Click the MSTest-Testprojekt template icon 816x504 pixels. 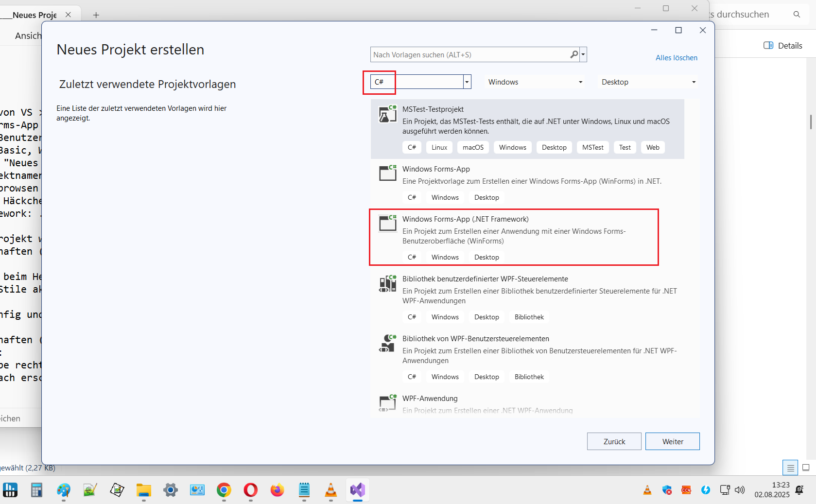(x=387, y=114)
